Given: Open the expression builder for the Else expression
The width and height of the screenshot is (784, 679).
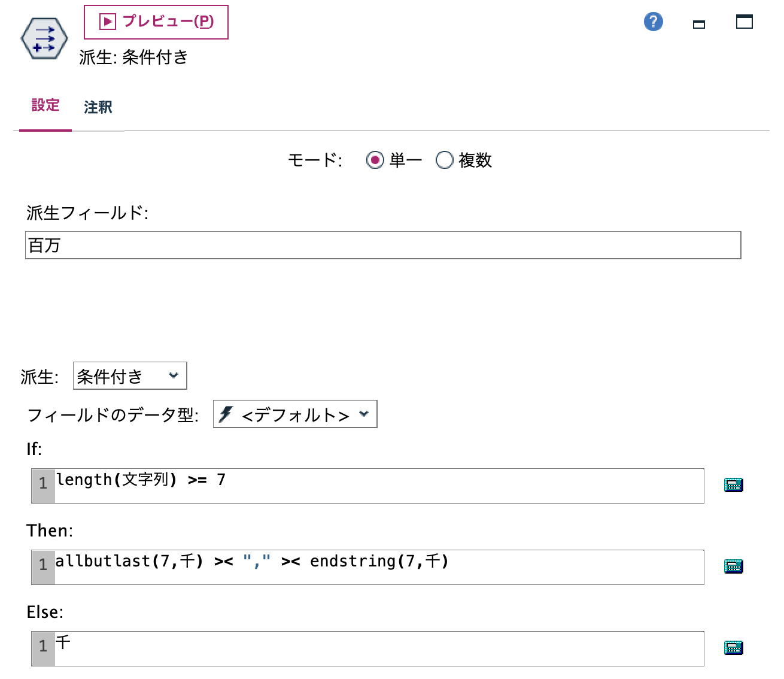Looking at the screenshot, I should click(x=733, y=648).
